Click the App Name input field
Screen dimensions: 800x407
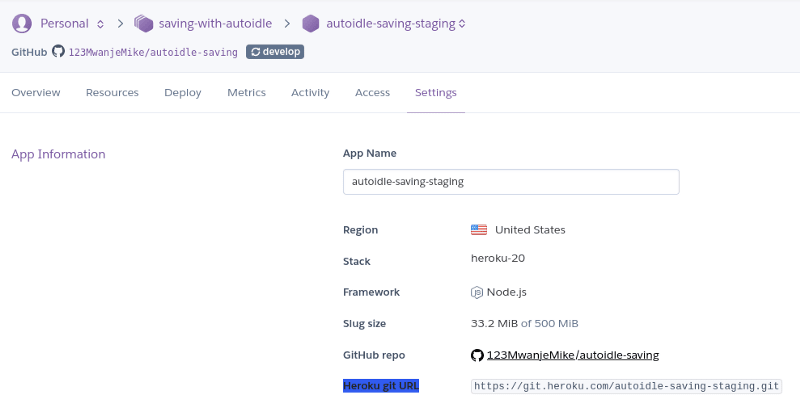coord(511,182)
